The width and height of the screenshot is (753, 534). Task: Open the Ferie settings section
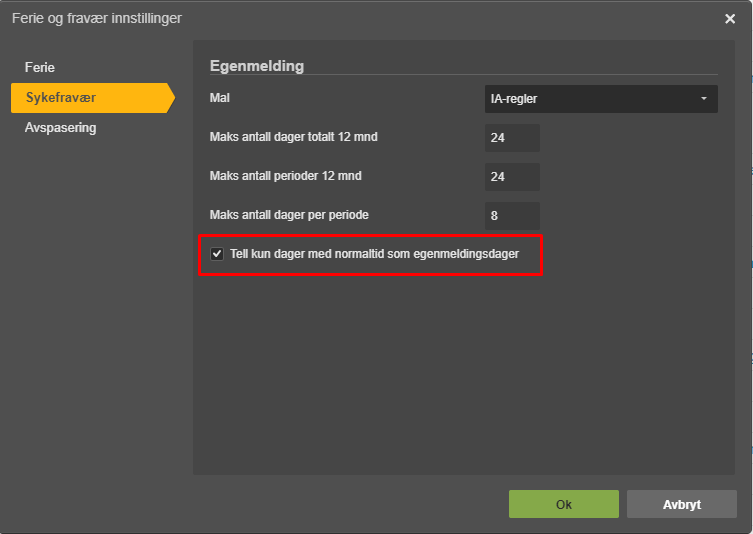(40, 67)
